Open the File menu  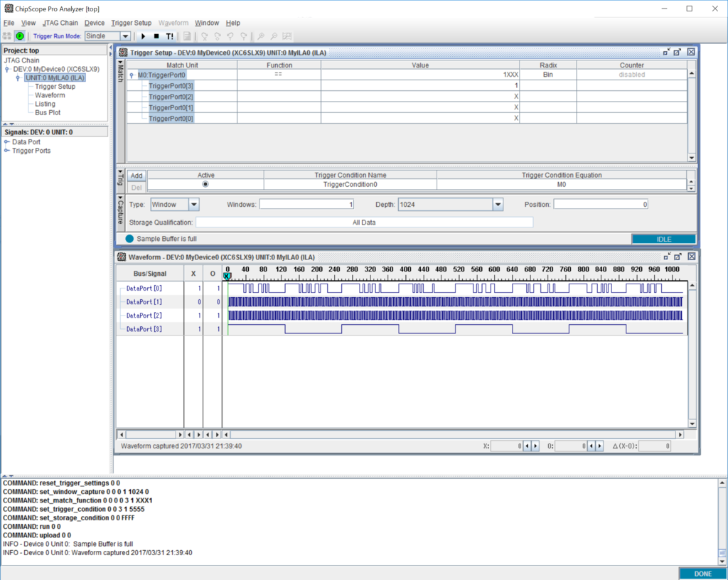tap(9, 23)
